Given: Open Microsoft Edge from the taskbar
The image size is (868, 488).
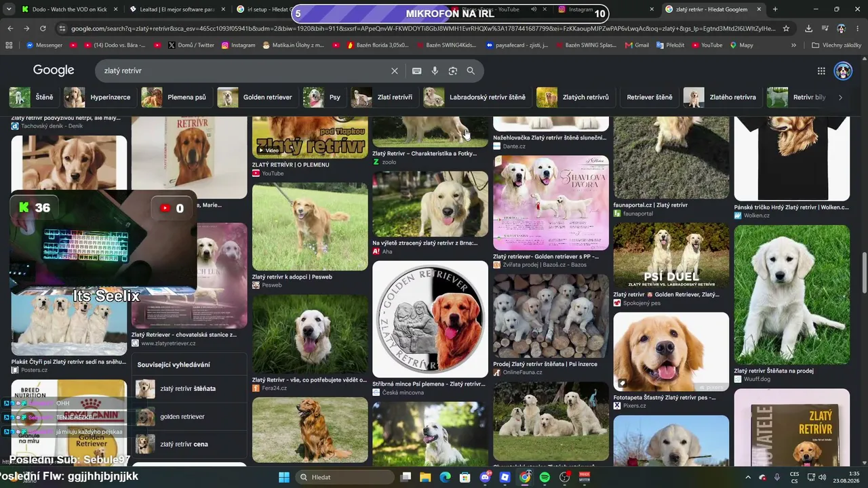Looking at the screenshot, I should (x=445, y=477).
